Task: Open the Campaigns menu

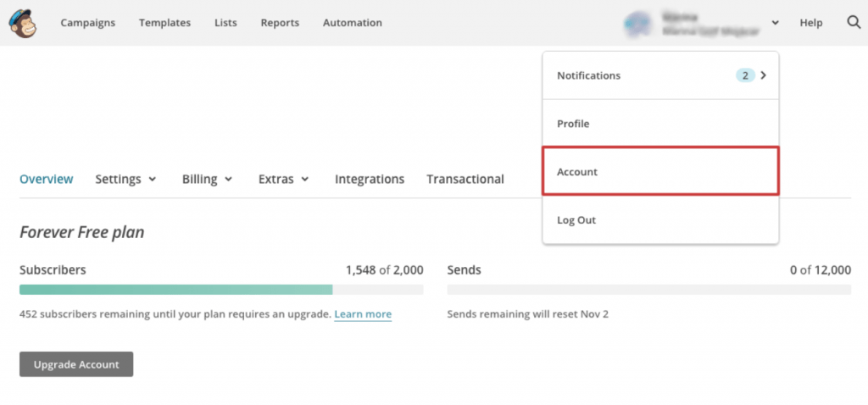Action: [x=88, y=23]
